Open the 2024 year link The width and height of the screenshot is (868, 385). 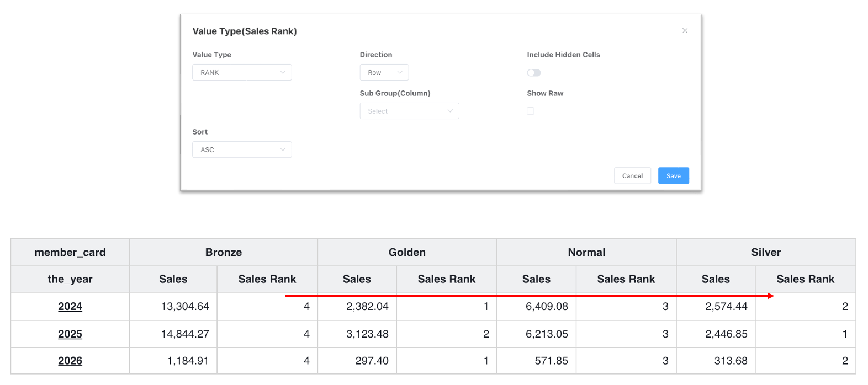[x=70, y=306]
